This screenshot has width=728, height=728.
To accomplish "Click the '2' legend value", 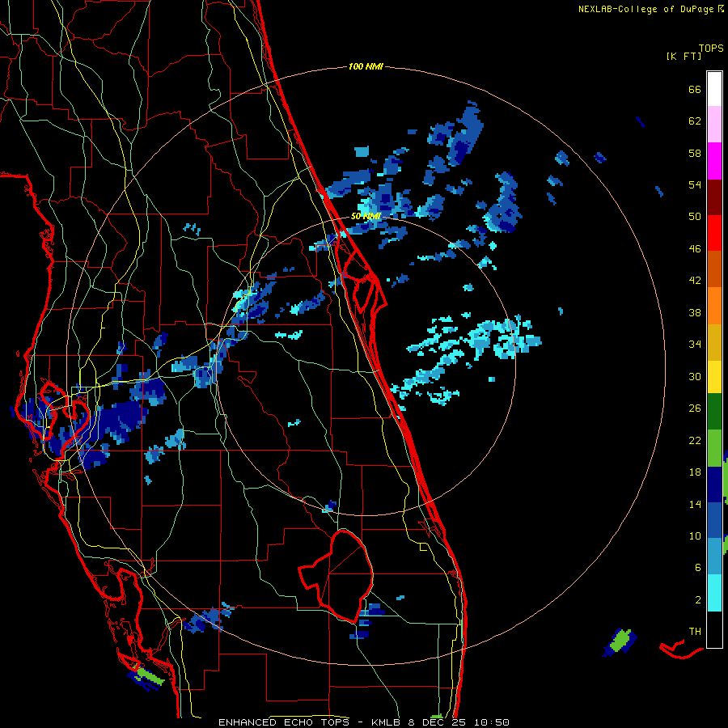I will click(698, 600).
